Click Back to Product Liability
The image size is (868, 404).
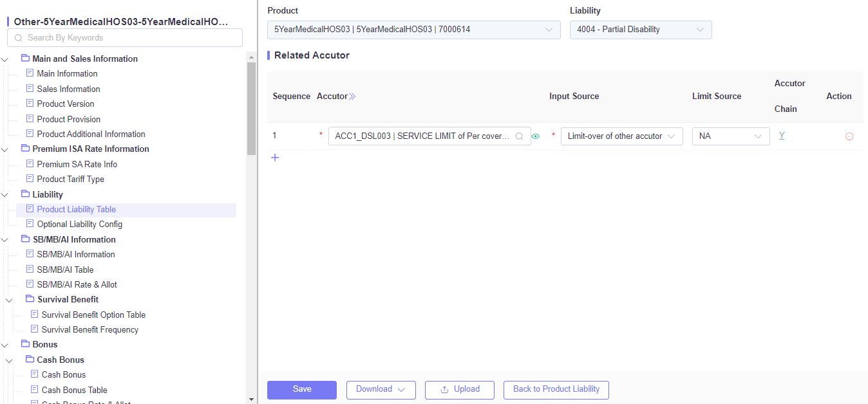point(556,390)
